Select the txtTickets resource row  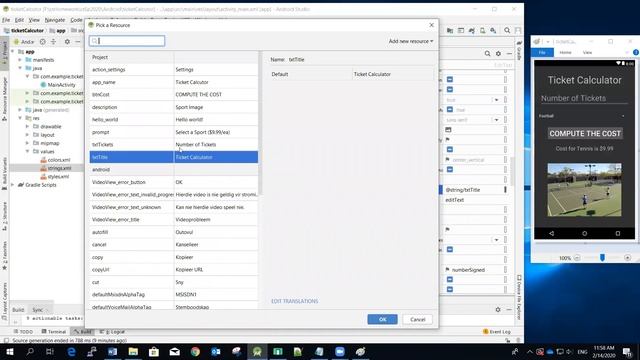pos(174,144)
